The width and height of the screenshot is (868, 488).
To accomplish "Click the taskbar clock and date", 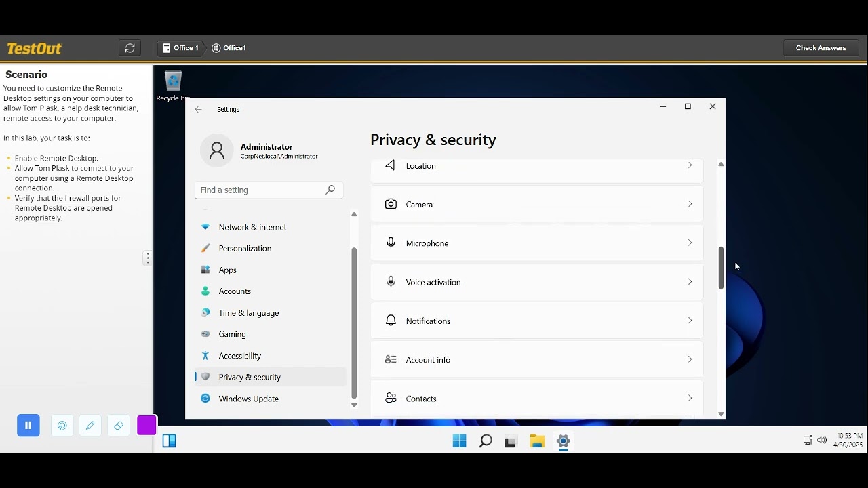I will (848, 441).
